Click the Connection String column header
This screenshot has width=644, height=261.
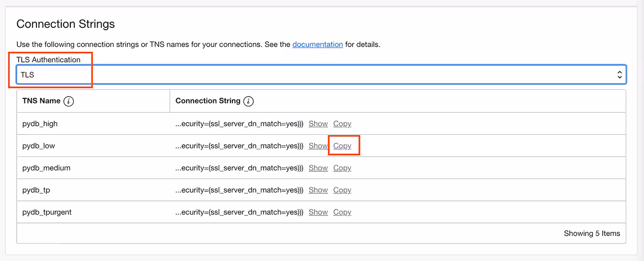pos(208,101)
